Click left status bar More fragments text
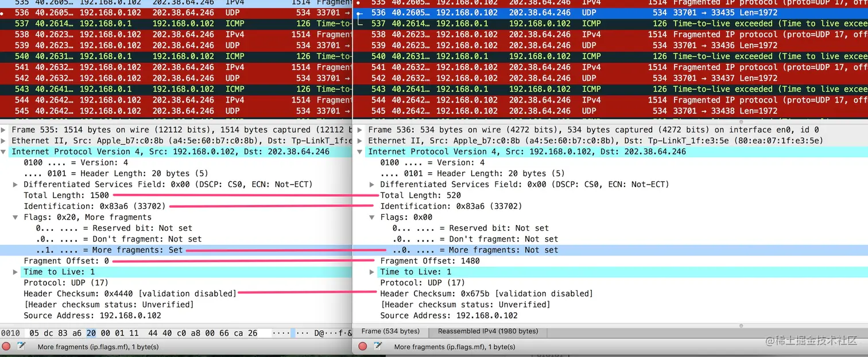Image resolution: width=868 pixels, height=357 pixels. [x=98, y=347]
